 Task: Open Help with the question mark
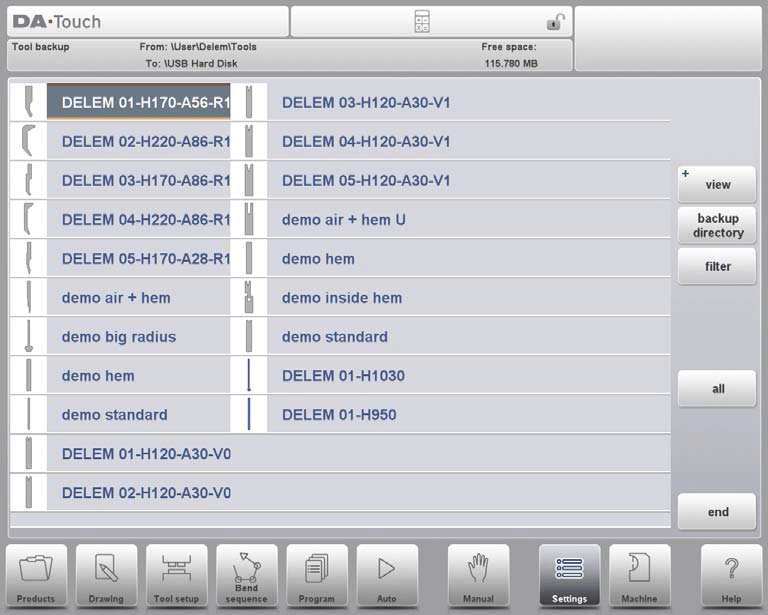tap(731, 575)
